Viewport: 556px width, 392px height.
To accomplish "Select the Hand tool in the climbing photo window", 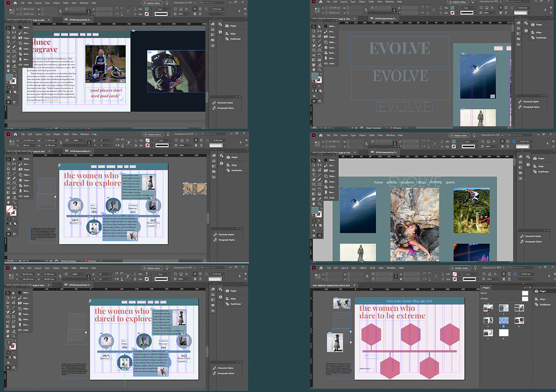I will tap(314, 204).
